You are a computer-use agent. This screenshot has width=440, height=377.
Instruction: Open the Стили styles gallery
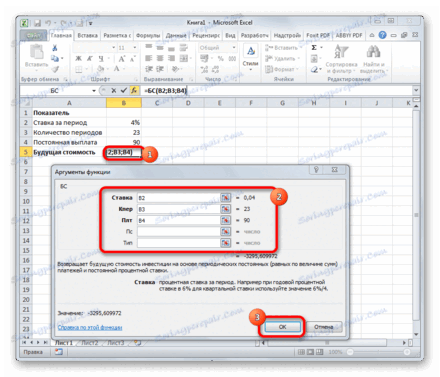click(250, 58)
